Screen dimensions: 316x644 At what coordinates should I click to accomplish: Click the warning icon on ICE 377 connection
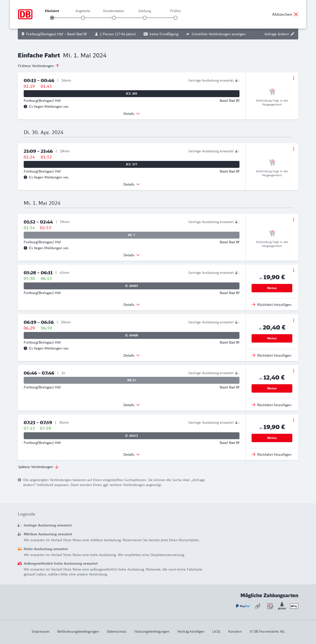pos(25,177)
